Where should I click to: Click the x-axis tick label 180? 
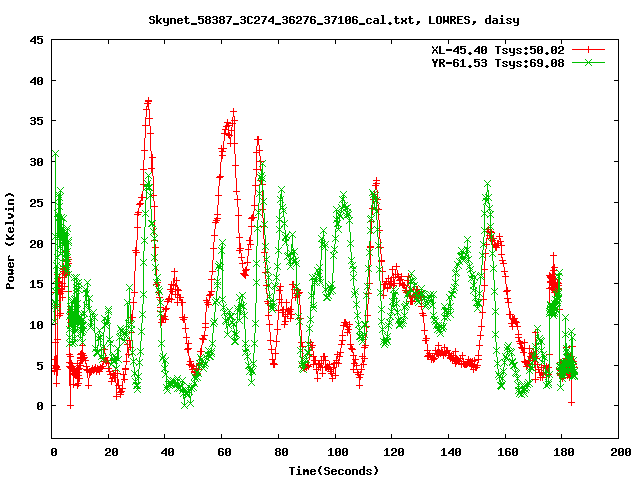point(564,452)
